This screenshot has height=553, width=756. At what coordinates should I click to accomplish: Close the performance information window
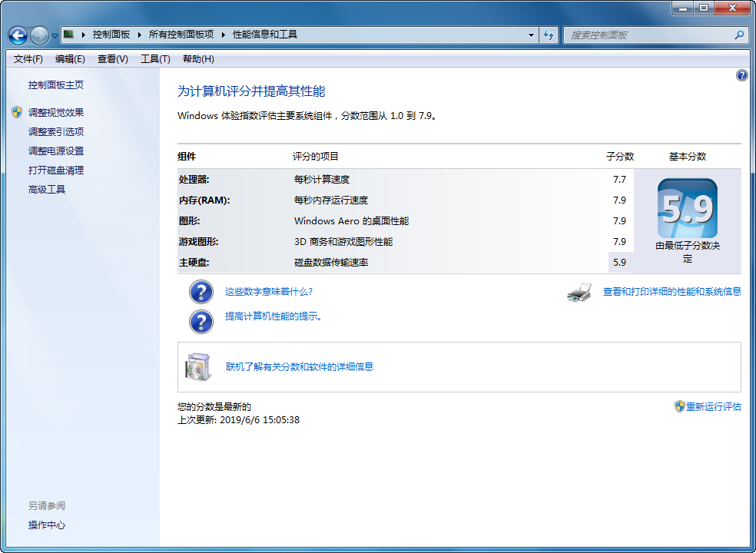click(x=732, y=8)
